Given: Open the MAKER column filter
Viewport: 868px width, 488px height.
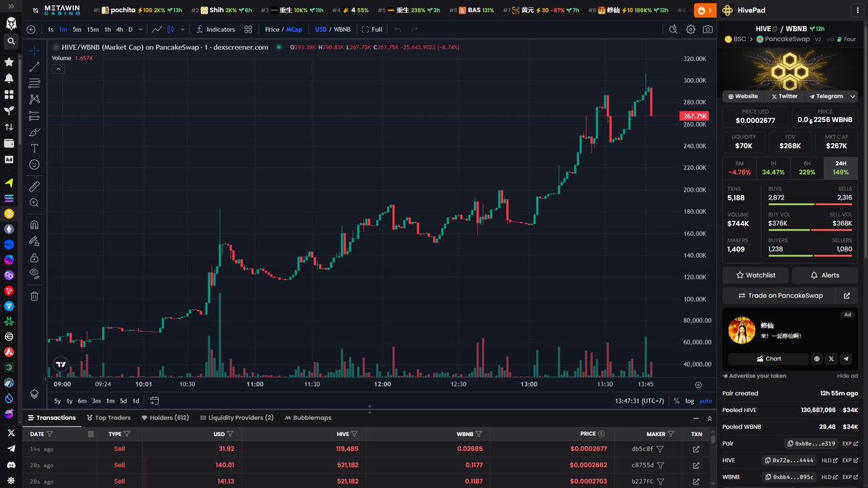Looking at the screenshot, I should pyautogui.click(x=671, y=434).
